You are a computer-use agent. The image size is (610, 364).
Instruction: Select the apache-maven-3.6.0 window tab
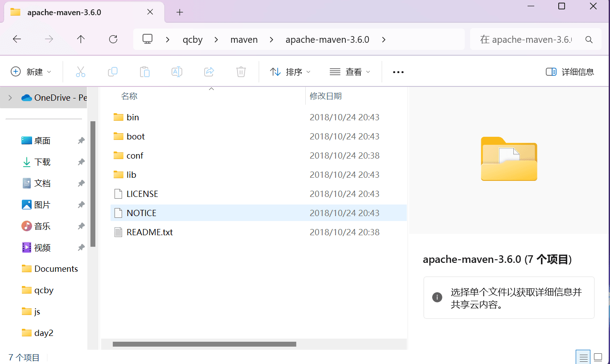(84, 12)
